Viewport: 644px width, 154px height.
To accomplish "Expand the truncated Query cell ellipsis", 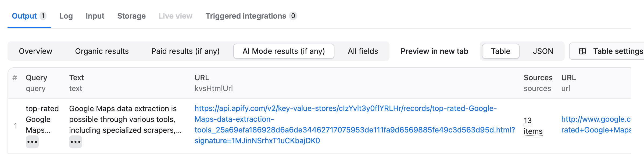I will pos(32,142).
